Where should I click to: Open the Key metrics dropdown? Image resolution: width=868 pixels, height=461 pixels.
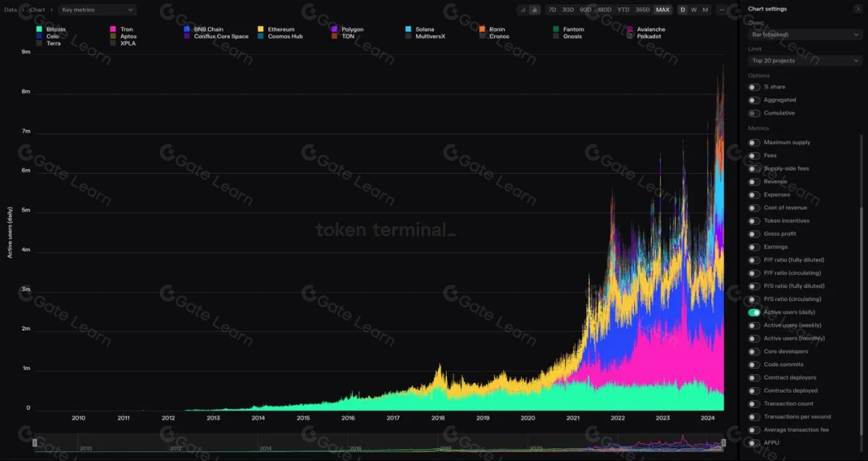97,10
